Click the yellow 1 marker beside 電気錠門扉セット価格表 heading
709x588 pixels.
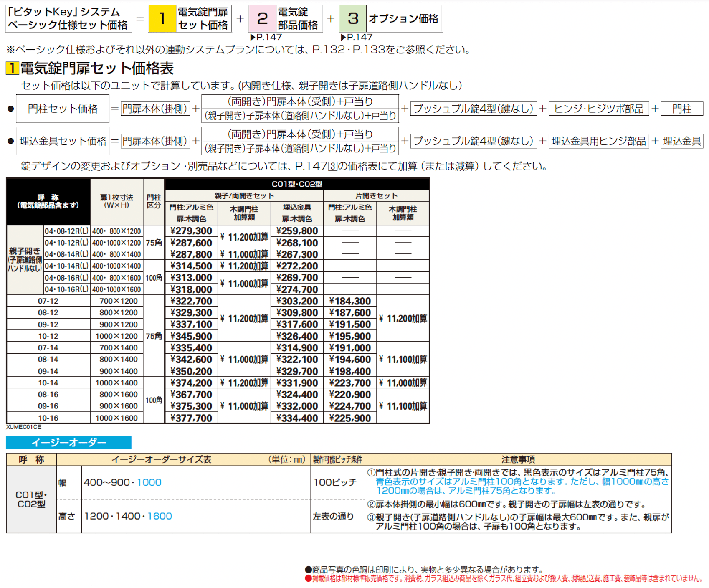(x=12, y=68)
